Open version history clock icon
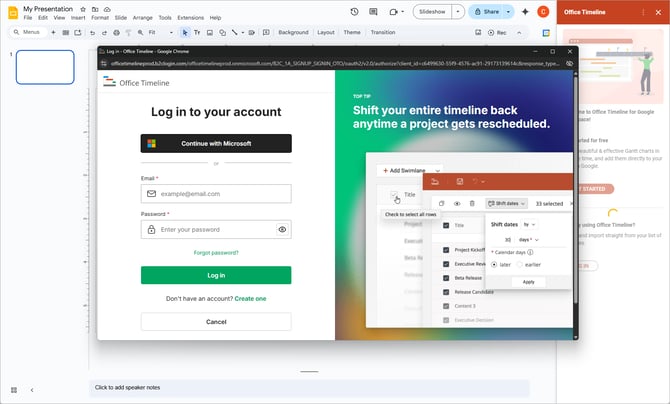This screenshot has width=670, height=404. [x=354, y=12]
